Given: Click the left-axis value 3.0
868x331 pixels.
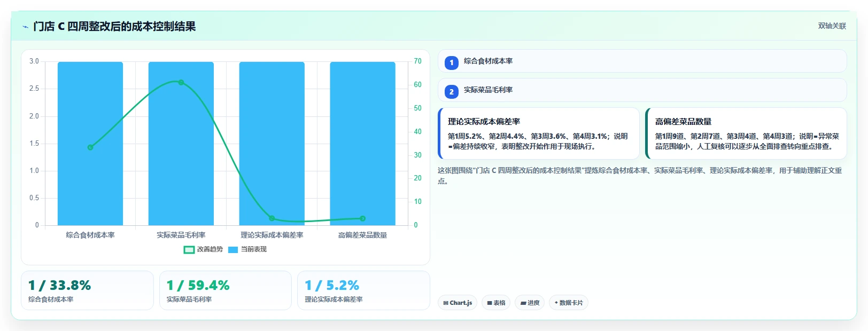Looking at the screenshot, I should [34, 61].
